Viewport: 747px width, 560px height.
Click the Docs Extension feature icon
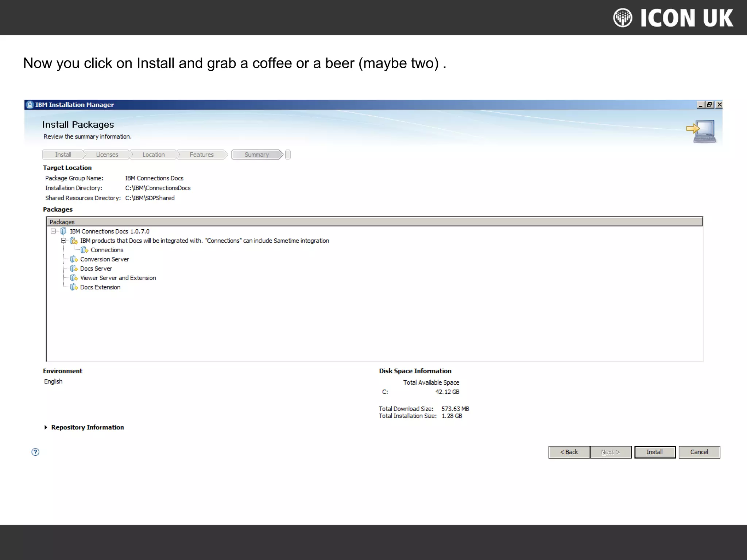[x=74, y=287]
